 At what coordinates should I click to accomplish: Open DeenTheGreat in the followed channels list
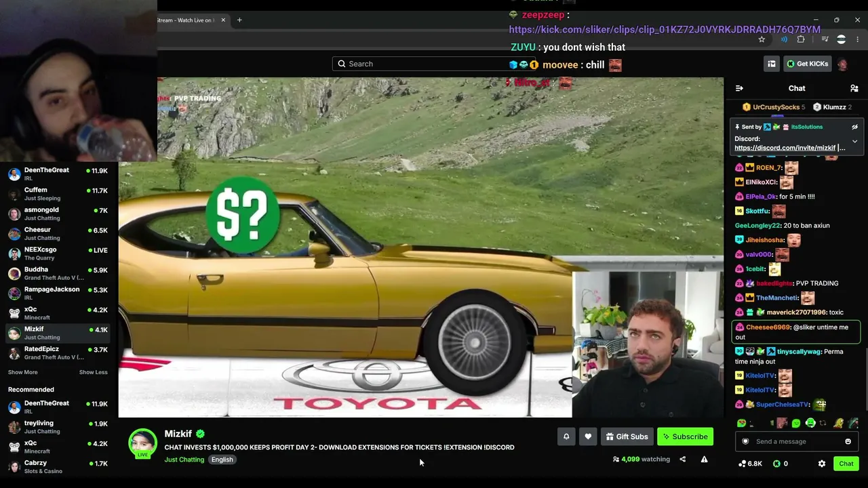pyautogui.click(x=58, y=174)
